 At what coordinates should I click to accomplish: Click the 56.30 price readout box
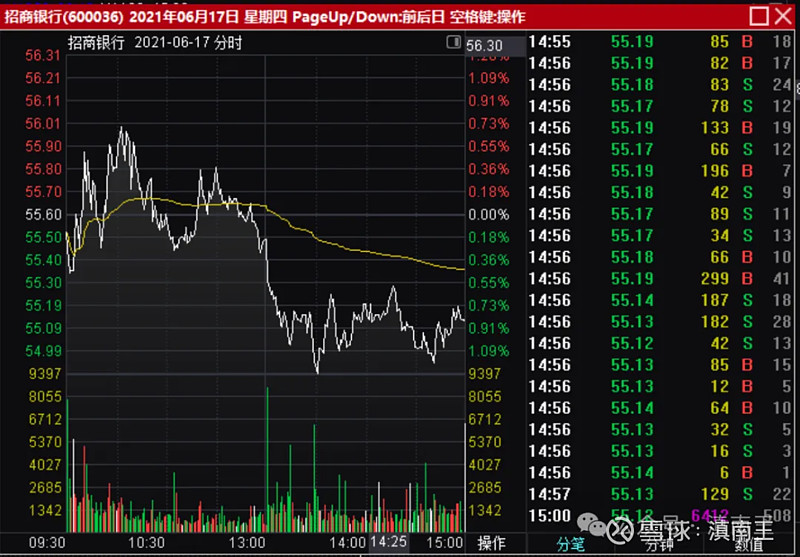coord(495,46)
